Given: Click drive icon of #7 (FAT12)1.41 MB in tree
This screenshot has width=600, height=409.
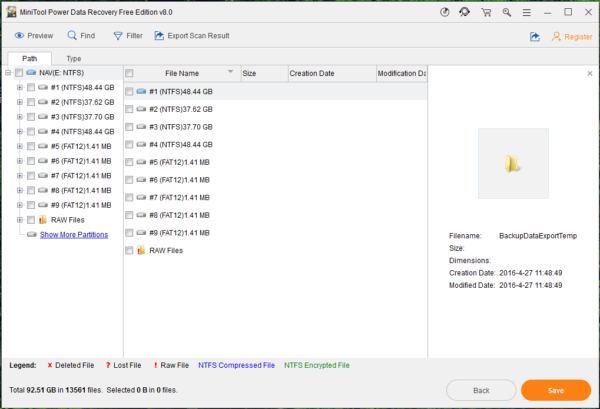Looking at the screenshot, I should pyautogui.click(x=43, y=176).
